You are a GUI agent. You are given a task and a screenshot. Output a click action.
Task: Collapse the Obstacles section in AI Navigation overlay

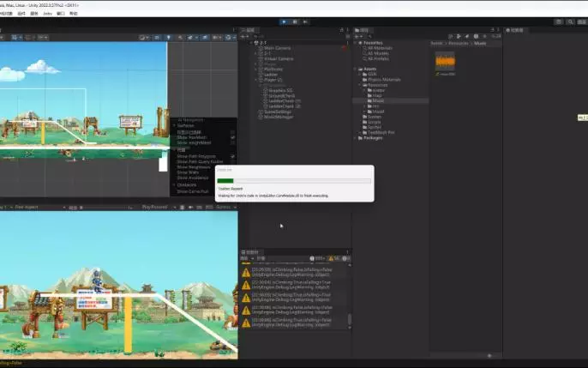tap(174, 185)
